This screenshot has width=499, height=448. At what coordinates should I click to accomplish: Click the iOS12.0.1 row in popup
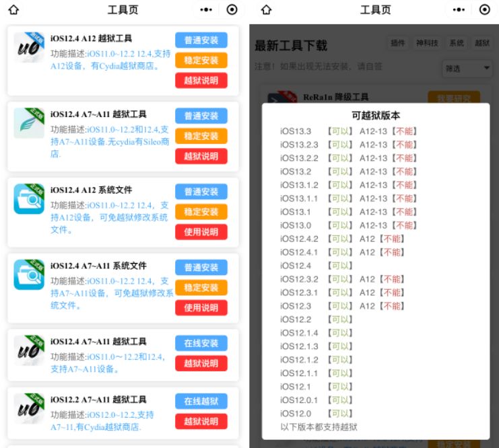[x=317, y=400]
